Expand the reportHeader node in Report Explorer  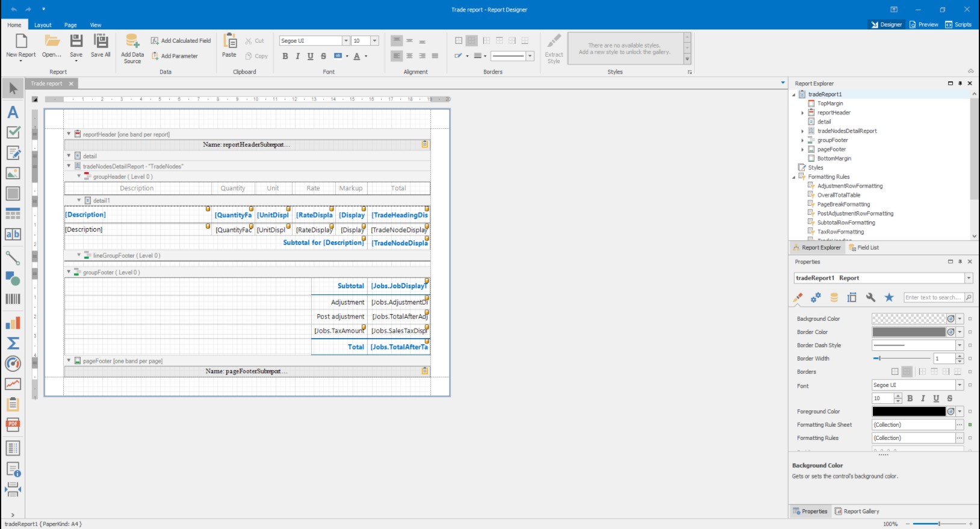point(802,113)
